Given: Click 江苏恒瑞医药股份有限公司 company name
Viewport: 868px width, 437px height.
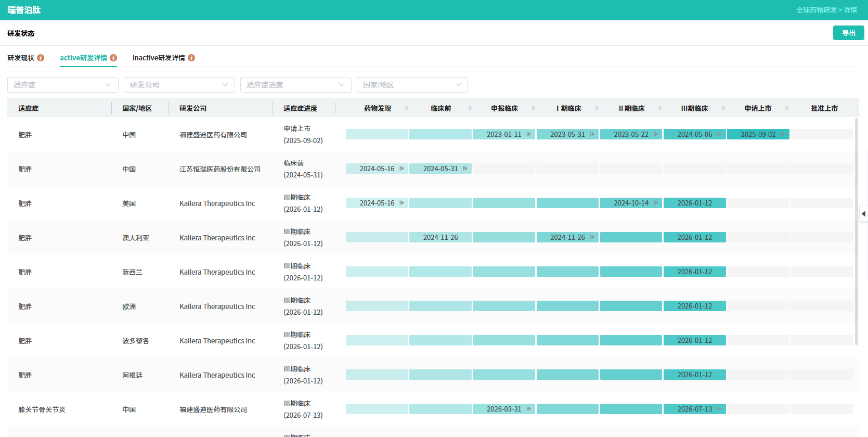Looking at the screenshot, I should (220, 169).
